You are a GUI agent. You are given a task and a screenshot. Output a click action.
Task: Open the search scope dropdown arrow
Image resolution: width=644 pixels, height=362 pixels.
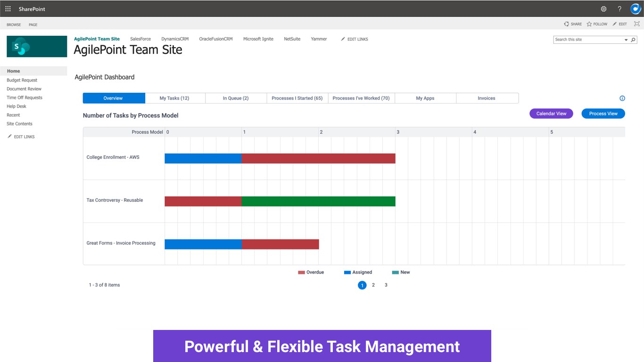point(626,40)
